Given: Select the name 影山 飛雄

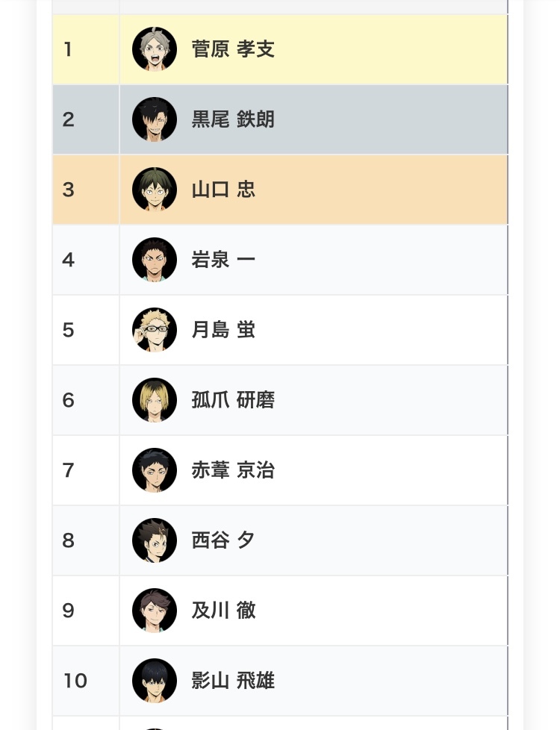Looking at the screenshot, I should [x=233, y=681].
